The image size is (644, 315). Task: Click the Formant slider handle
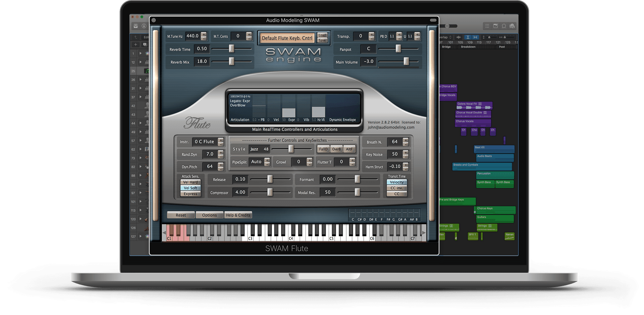pos(357,179)
